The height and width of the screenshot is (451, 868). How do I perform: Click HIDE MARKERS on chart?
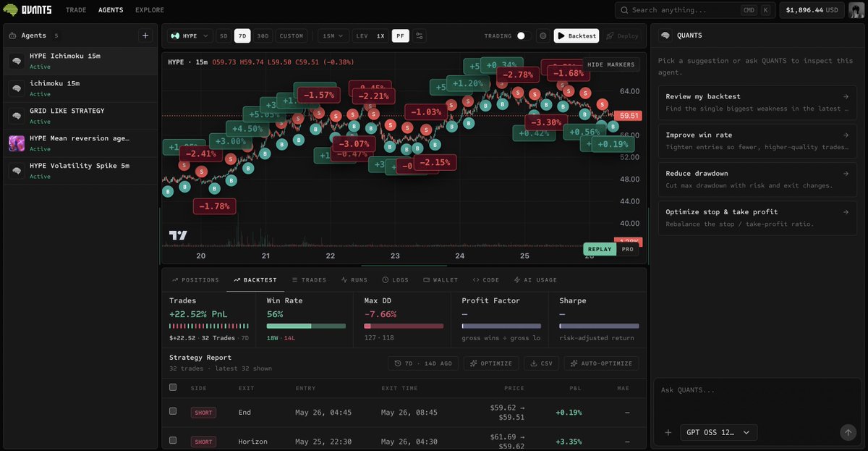(x=611, y=64)
